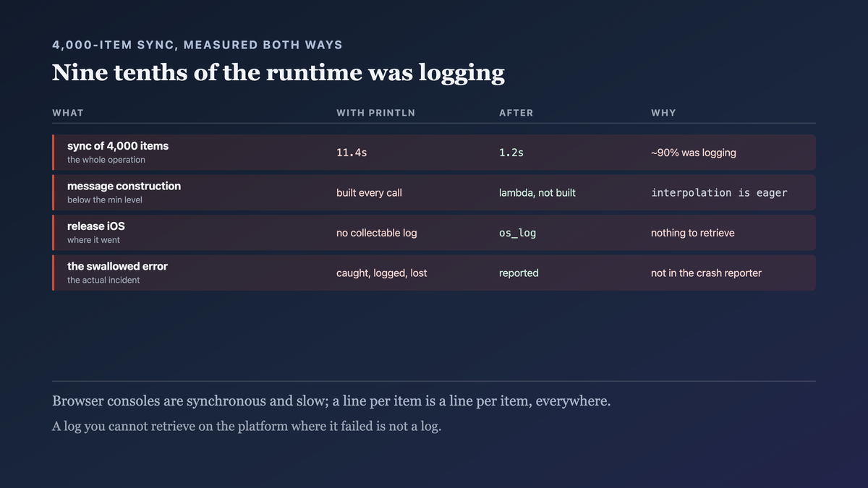The image size is (868, 488).
Task: Click the slide title 'Nine tenths of the runtime was logging'
Action: [x=278, y=73]
